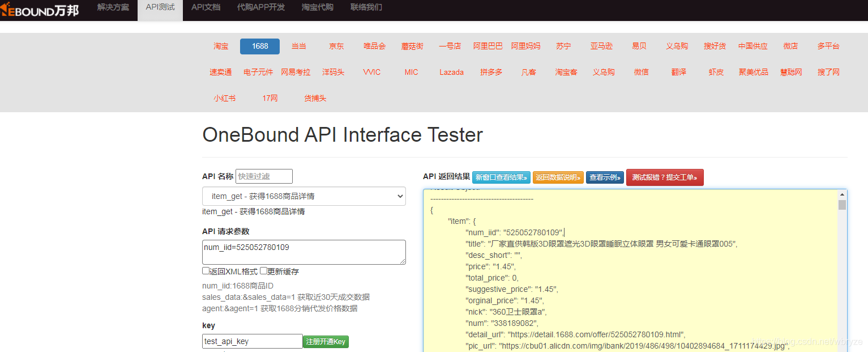Open 淘宝代购 from the top bar
868x352 pixels.
coord(318,7)
